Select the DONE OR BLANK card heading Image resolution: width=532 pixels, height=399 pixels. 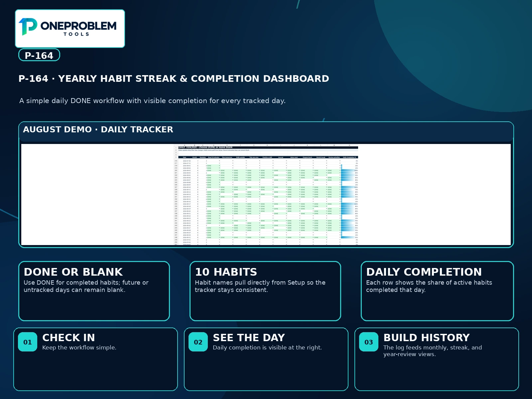(x=73, y=272)
